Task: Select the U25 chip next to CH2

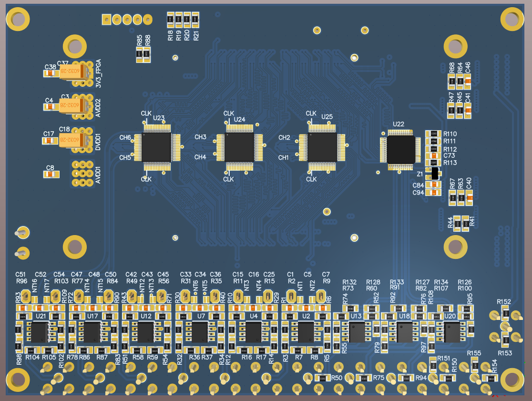Action: pos(322,147)
